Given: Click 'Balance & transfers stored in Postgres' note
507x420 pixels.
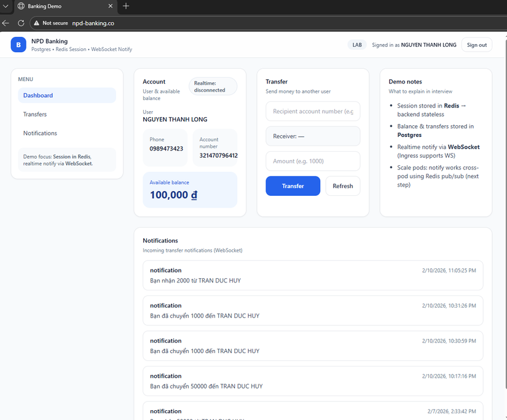Looking at the screenshot, I should (x=435, y=131).
